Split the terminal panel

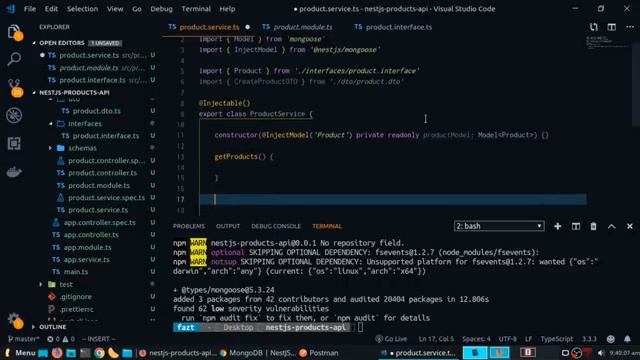tap(576, 226)
